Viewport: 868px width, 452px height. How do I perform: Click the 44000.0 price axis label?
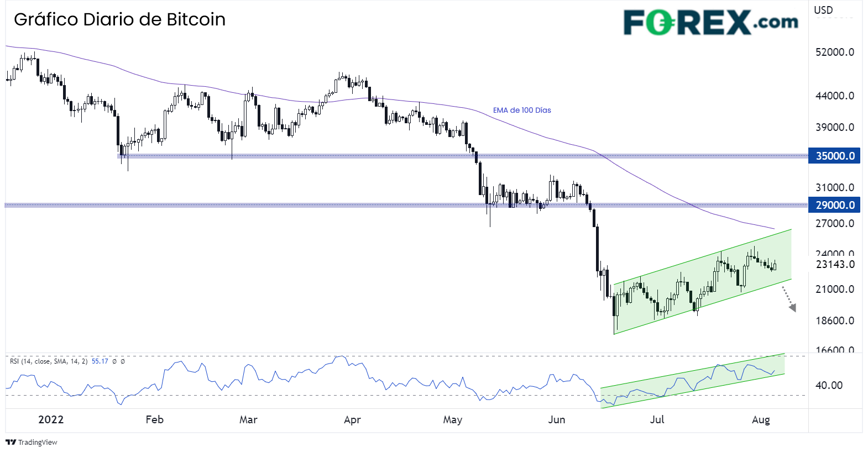click(x=835, y=96)
